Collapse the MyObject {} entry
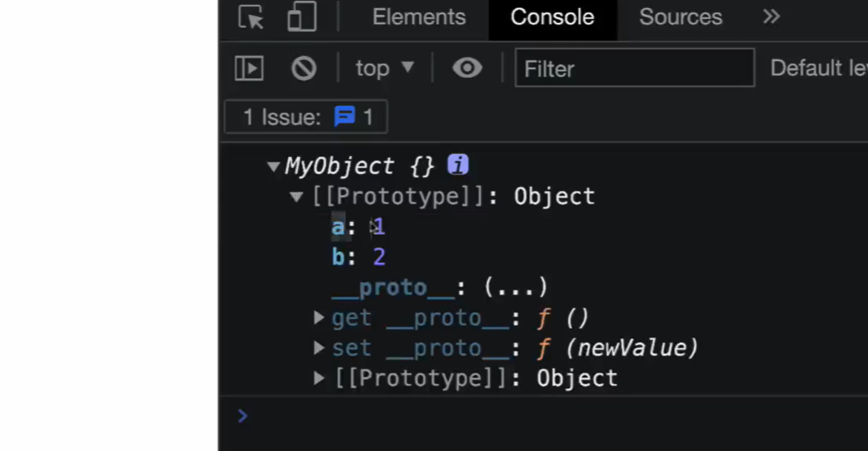This screenshot has width=868, height=451. [273, 166]
